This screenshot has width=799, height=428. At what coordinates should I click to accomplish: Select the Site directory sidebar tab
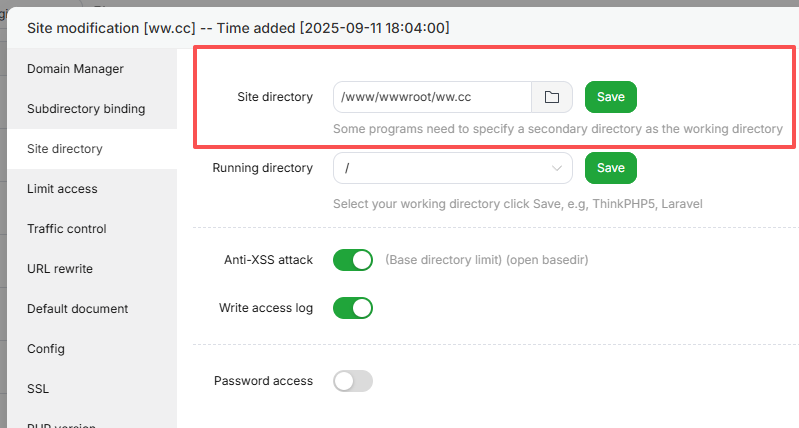coord(65,149)
